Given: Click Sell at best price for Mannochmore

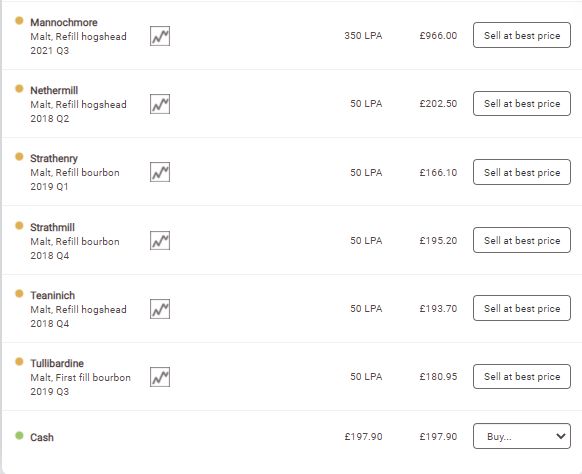Looking at the screenshot, I should (x=521, y=35).
